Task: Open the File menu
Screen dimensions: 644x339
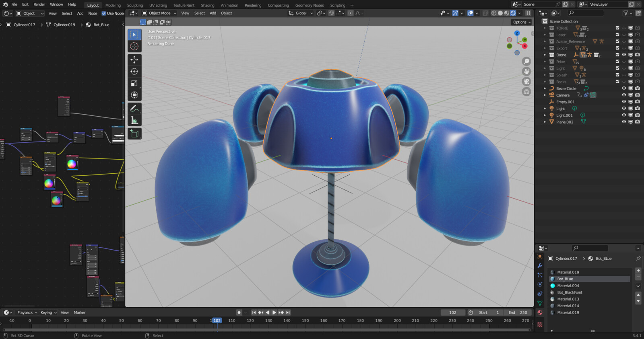Action: [x=14, y=4]
